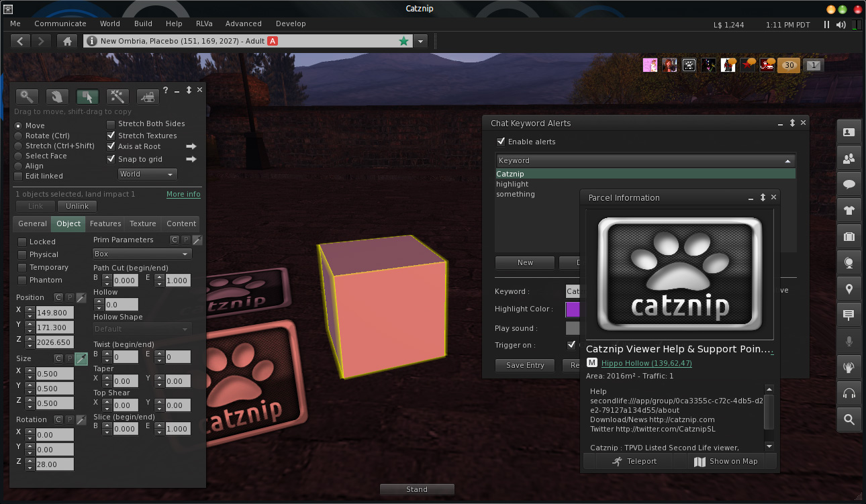Make object Phantom via checkbox

tap(22, 280)
